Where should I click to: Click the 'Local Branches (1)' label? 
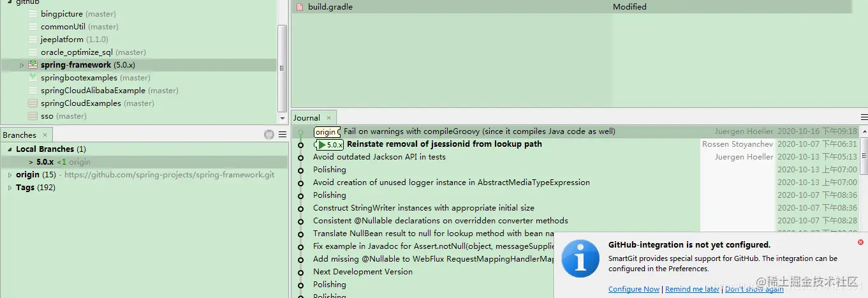(51, 149)
